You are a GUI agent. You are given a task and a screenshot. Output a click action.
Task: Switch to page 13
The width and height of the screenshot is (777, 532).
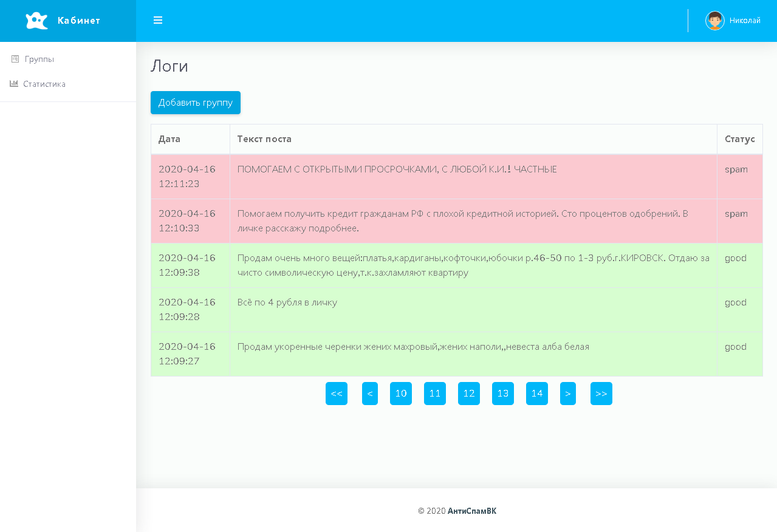point(503,394)
